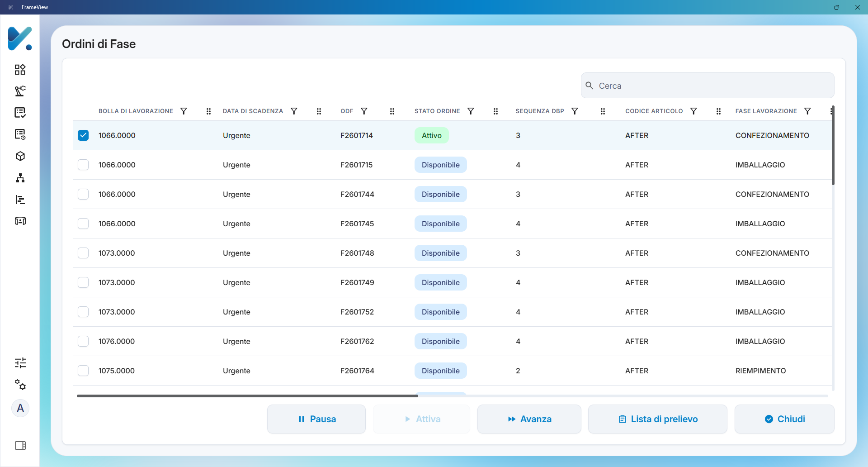The image size is (868, 467).
Task: Click the 1076.0000 bolla cell
Action: [117, 341]
